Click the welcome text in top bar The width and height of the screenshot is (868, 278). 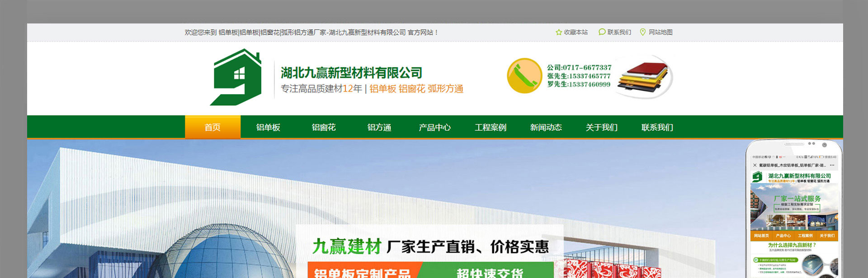311,32
